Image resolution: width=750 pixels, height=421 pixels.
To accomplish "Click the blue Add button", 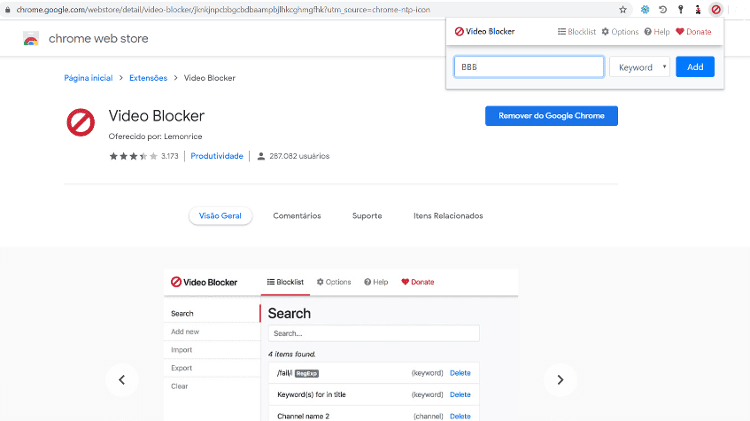I will pos(695,67).
